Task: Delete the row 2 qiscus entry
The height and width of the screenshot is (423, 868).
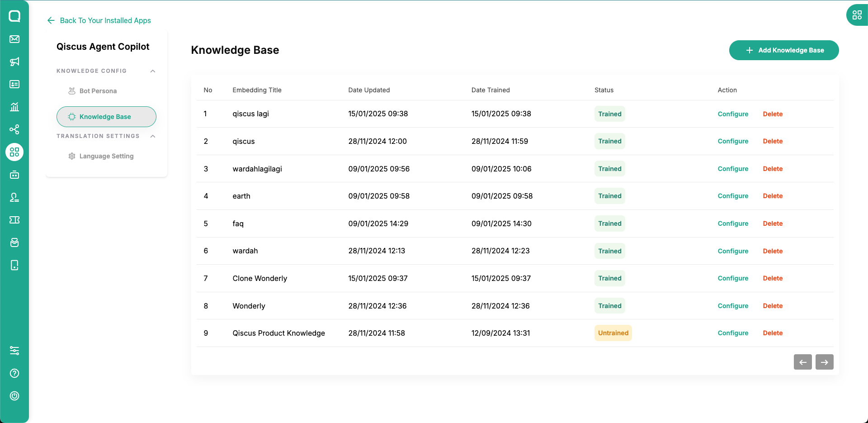Action: click(x=773, y=141)
